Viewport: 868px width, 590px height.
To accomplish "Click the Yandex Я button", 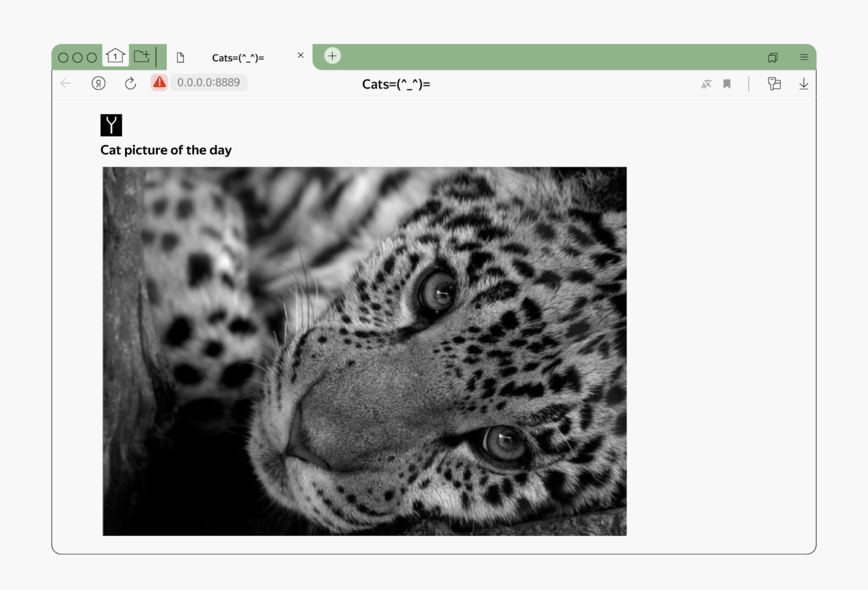I will point(98,83).
